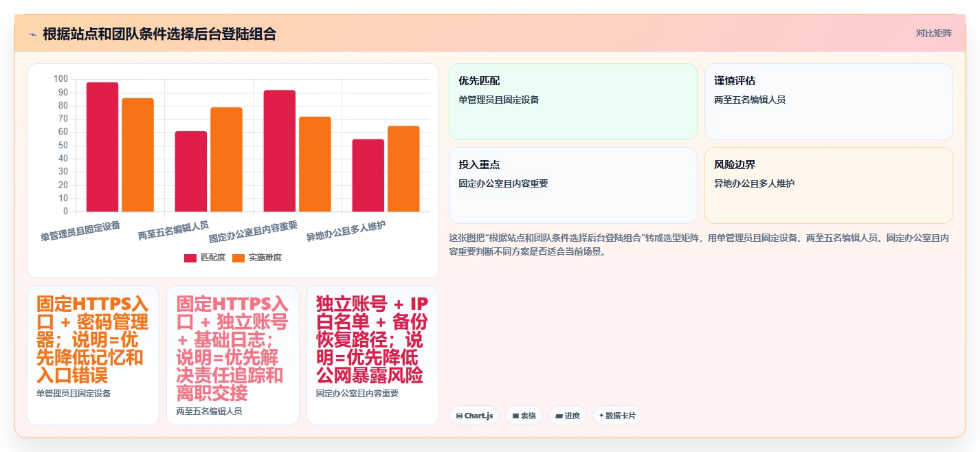
Task: Open the 风险边界 card
Action: (829, 185)
